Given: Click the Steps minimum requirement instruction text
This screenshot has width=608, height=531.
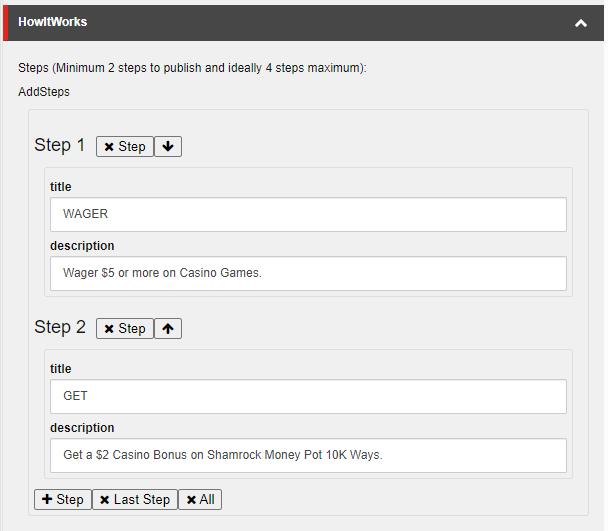Looking at the screenshot, I should 192,68.
